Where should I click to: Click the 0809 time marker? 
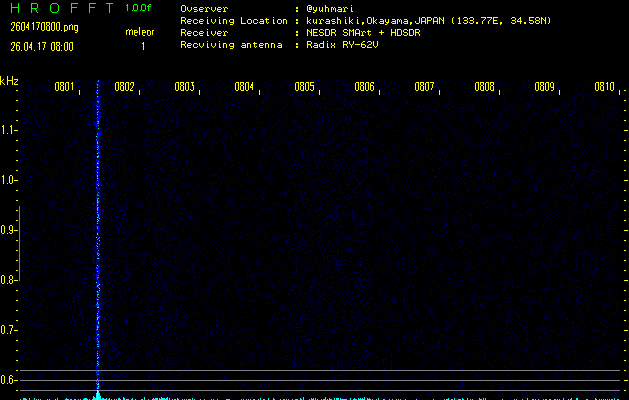pyautogui.click(x=544, y=87)
